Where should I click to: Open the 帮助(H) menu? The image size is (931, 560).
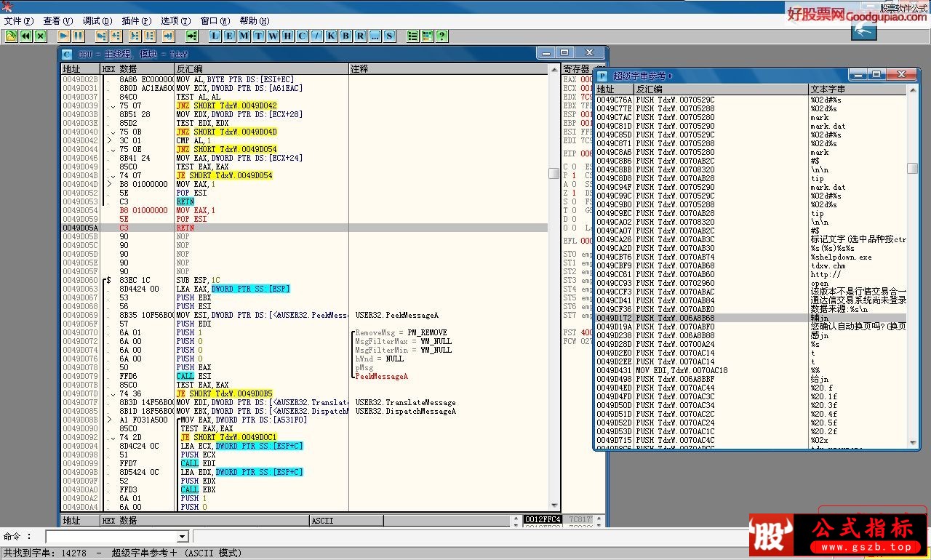(254, 21)
